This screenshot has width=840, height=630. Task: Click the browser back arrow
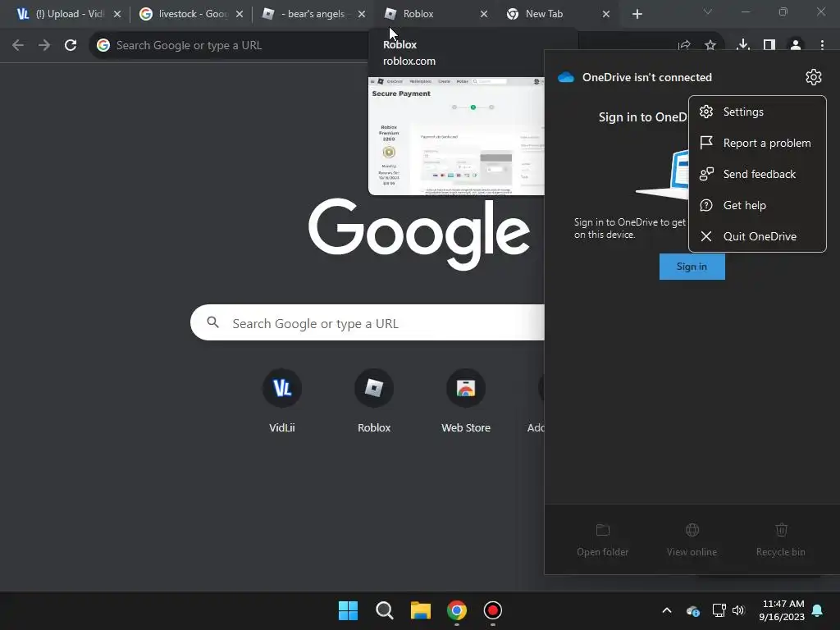point(18,45)
